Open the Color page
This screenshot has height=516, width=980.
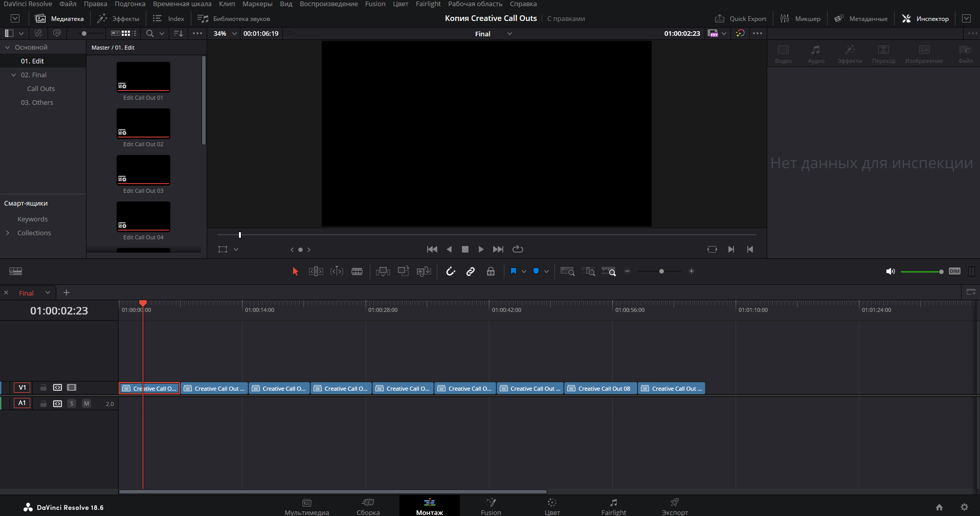point(552,506)
